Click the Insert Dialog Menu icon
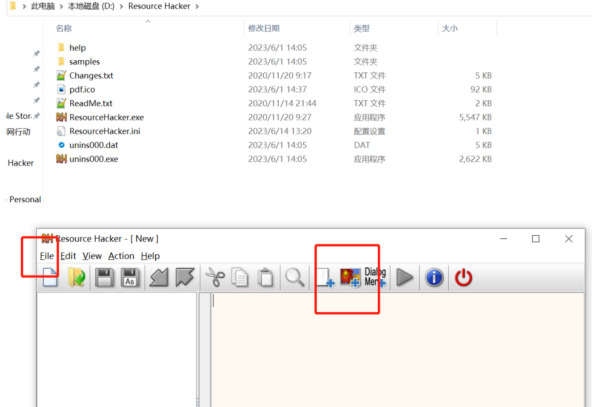Viewport: 592px width, 407px height. pyautogui.click(x=375, y=278)
